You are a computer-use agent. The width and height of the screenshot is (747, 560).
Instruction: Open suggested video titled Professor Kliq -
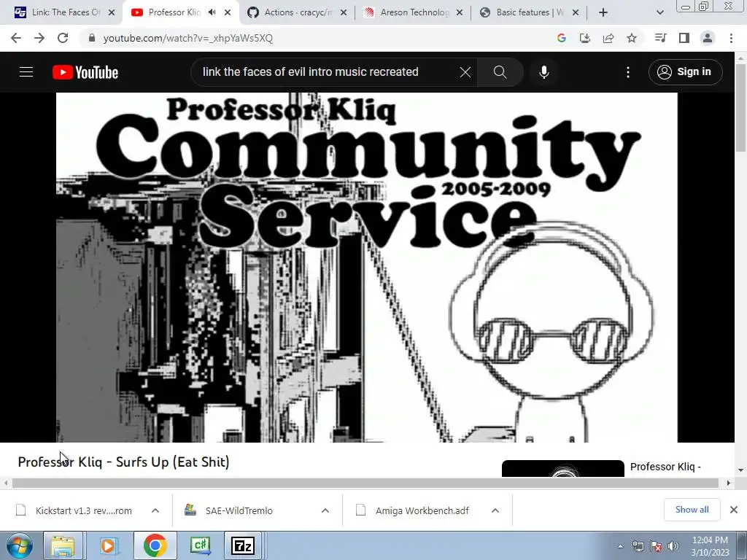(x=665, y=467)
